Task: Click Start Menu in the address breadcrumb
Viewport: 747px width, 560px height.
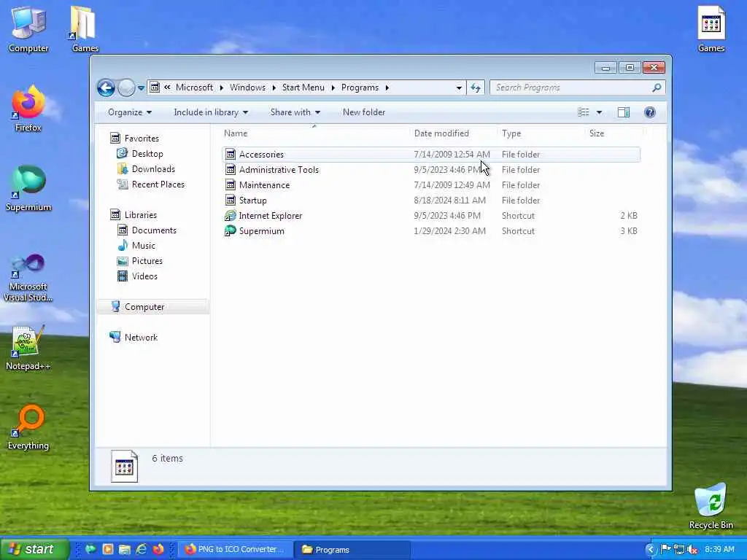Action: (303, 87)
